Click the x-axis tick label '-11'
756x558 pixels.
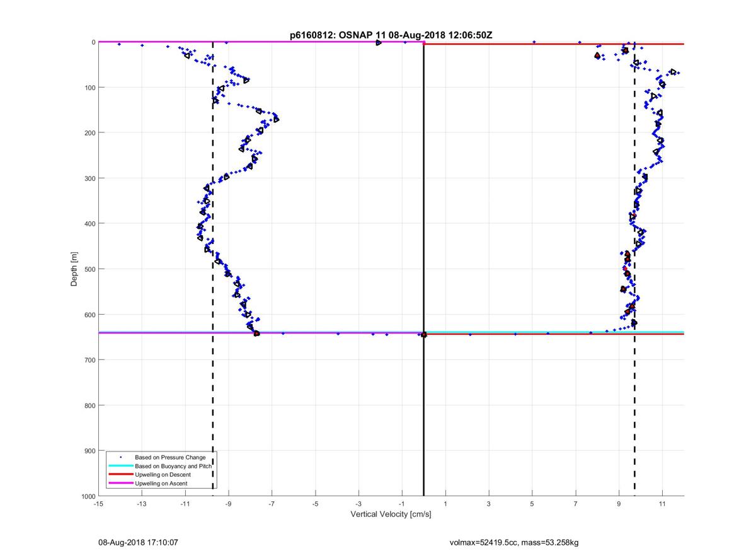coord(185,504)
